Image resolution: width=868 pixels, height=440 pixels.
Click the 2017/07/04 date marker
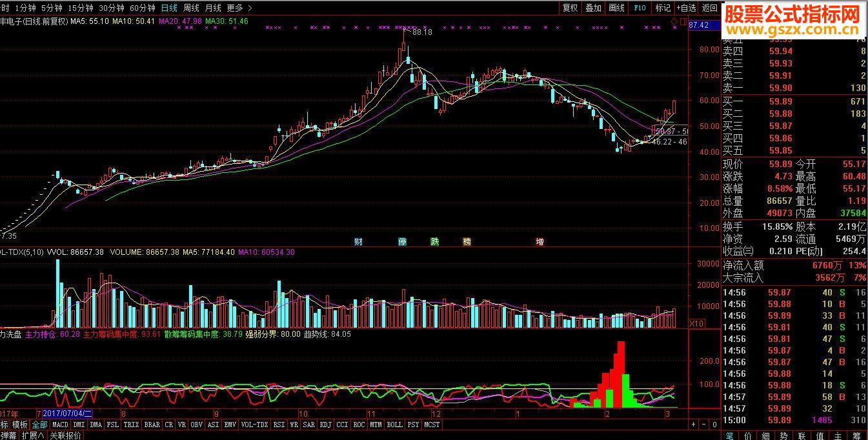coord(68,414)
